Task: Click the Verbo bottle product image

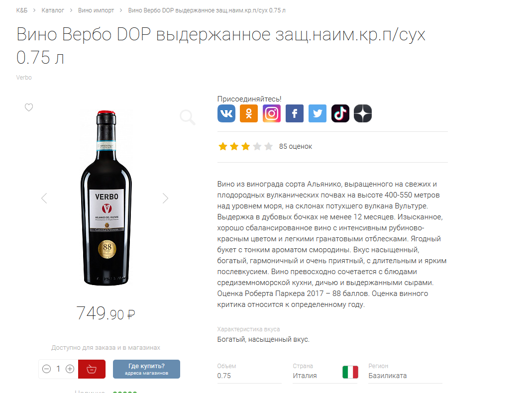Action: pos(106,198)
